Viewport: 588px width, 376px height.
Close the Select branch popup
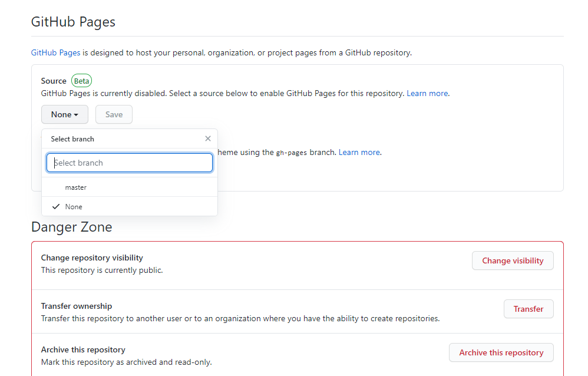[207, 138]
